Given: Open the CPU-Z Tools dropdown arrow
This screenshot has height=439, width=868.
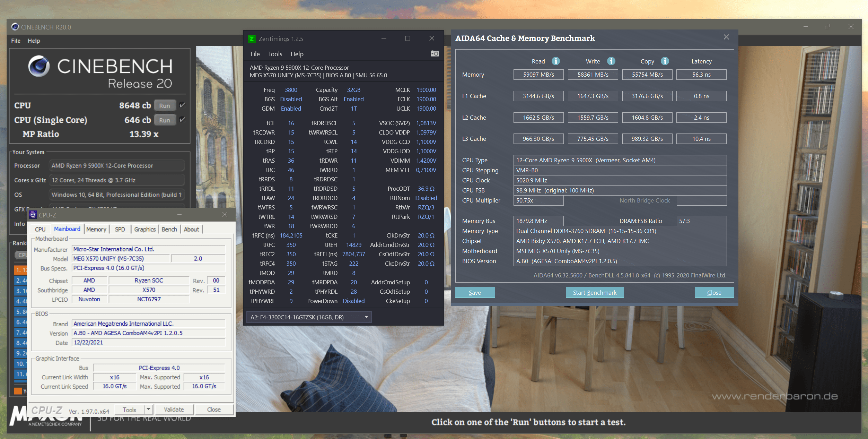Looking at the screenshot, I should pyautogui.click(x=148, y=409).
